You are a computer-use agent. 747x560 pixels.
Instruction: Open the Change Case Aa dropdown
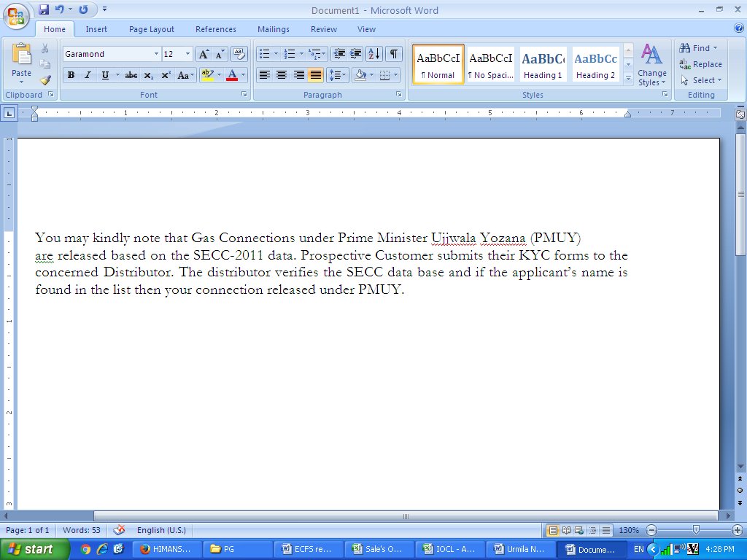185,75
